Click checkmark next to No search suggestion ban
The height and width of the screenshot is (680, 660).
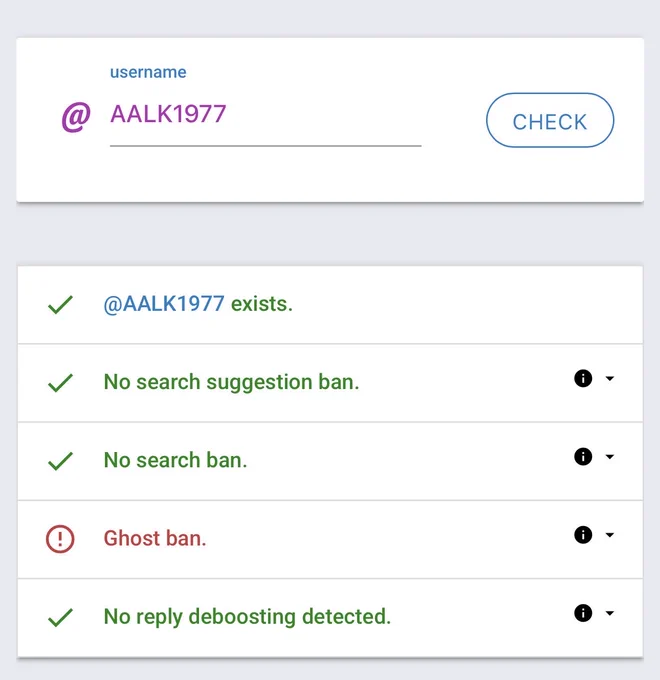tap(60, 383)
